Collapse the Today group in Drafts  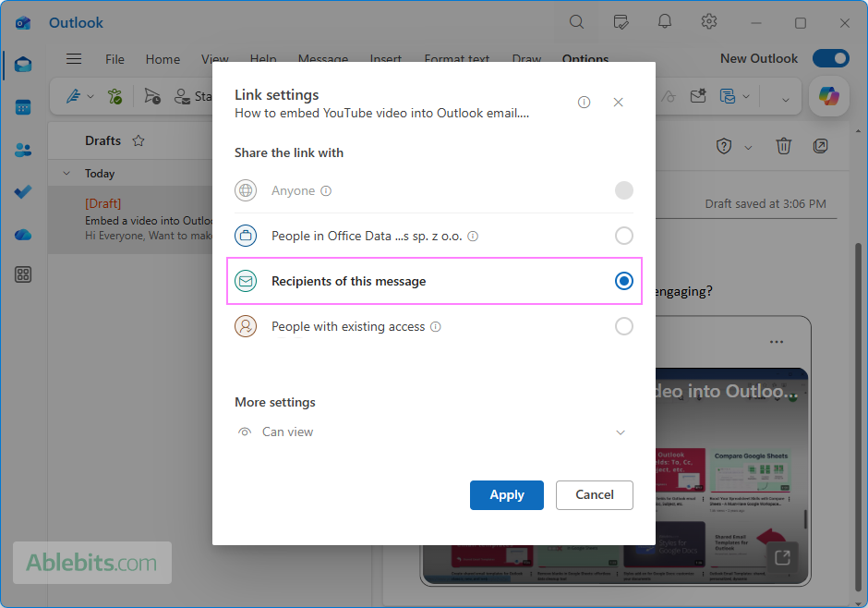66,174
